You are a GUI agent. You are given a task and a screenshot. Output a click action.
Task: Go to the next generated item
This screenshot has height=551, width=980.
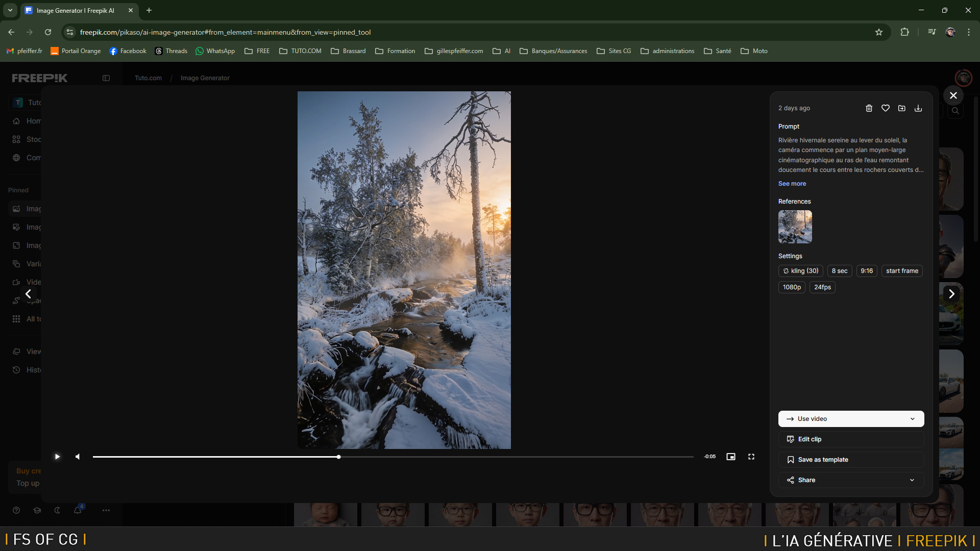(951, 294)
